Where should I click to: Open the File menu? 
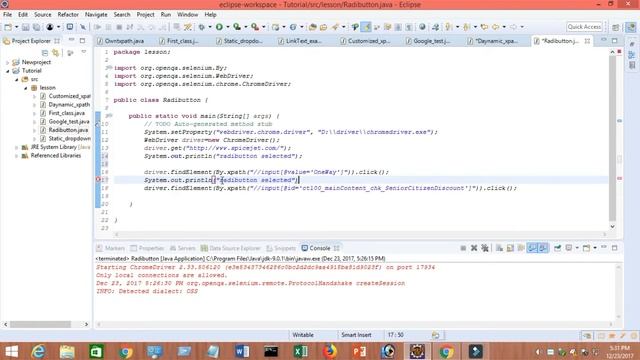click(x=7, y=14)
